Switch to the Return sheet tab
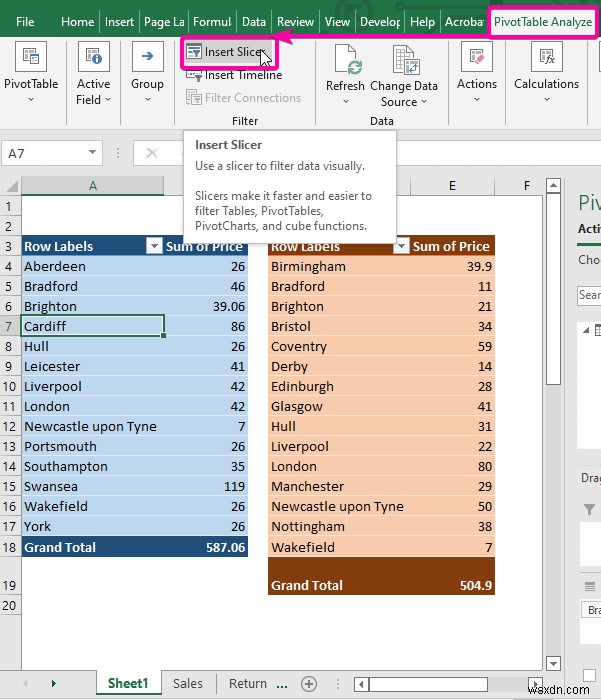 [247, 683]
